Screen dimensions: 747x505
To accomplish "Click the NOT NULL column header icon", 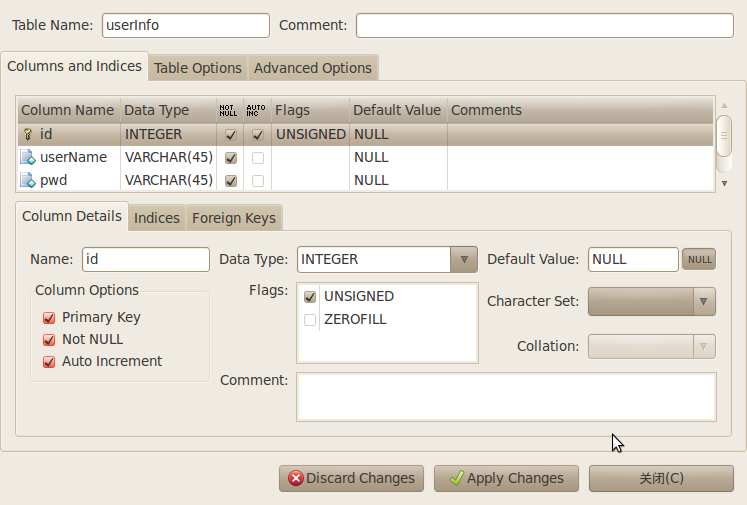I will 229,110.
